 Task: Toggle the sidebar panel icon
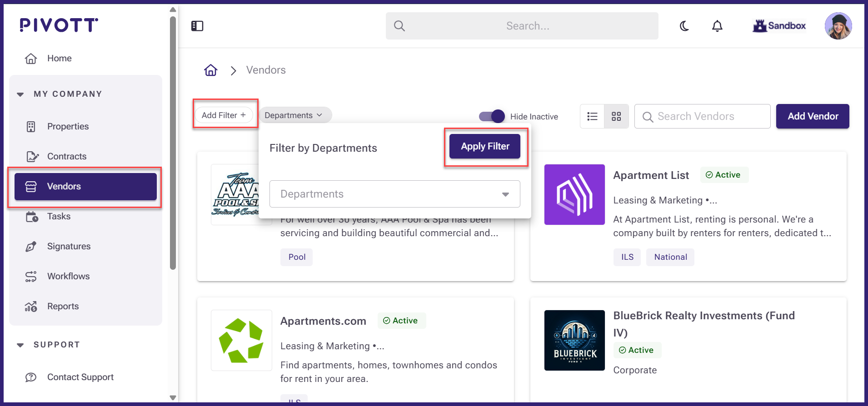197,26
